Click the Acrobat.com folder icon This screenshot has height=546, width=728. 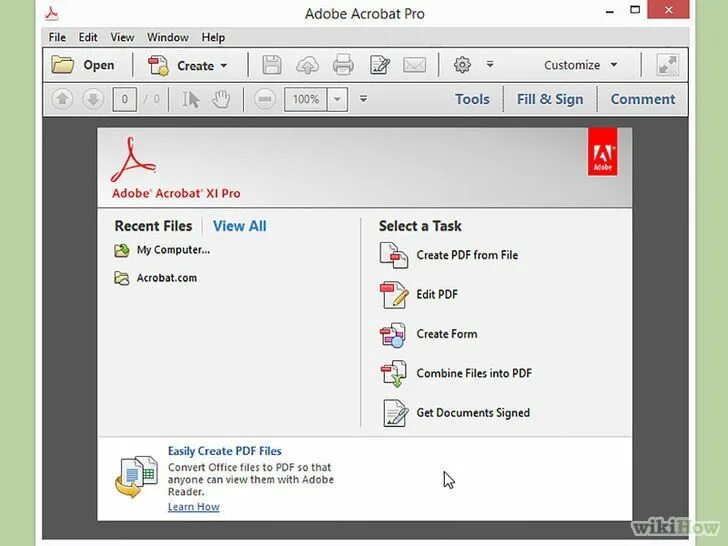pyautogui.click(x=122, y=278)
